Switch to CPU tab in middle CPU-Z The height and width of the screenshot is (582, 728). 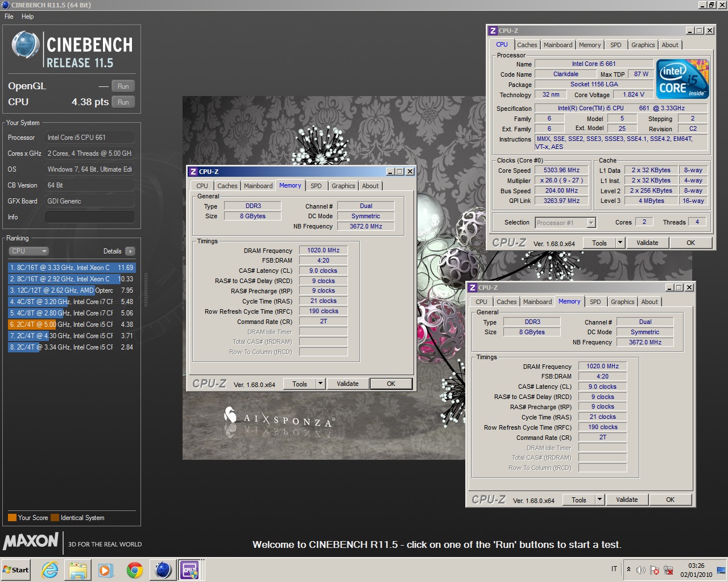click(x=202, y=186)
